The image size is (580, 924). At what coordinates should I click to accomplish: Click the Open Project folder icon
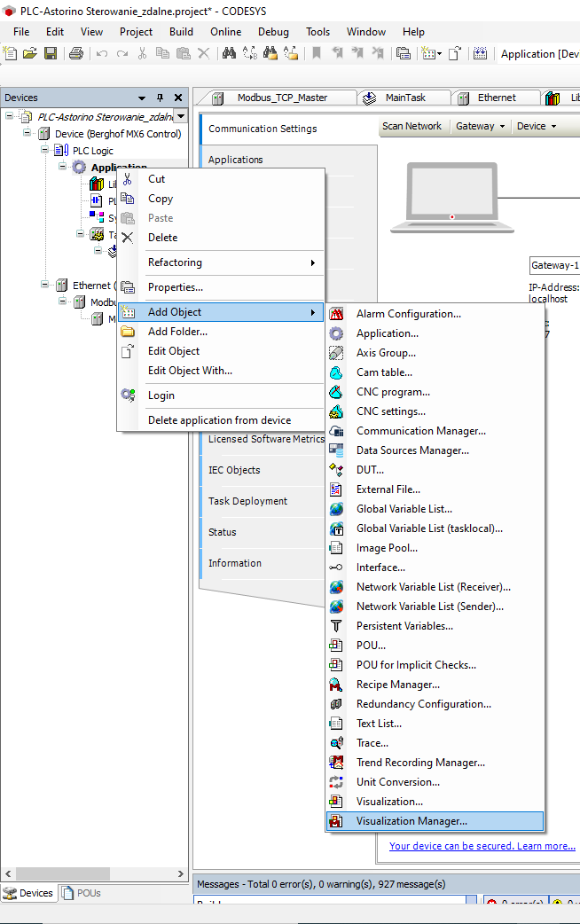point(30,53)
